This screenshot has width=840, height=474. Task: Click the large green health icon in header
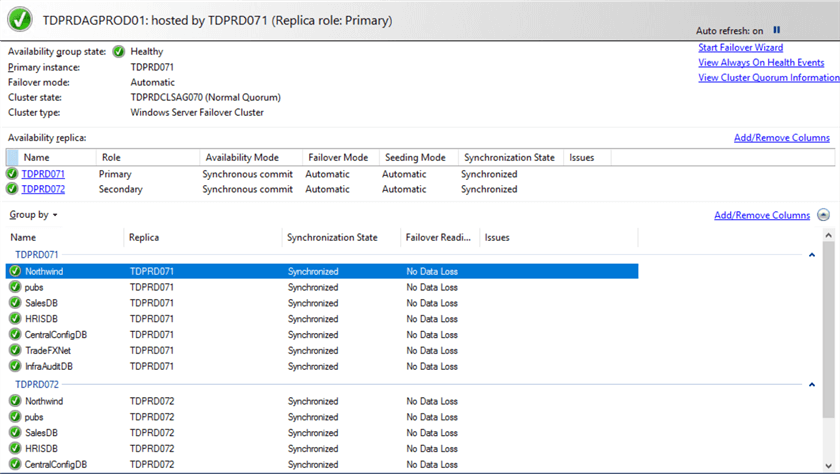click(x=19, y=19)
